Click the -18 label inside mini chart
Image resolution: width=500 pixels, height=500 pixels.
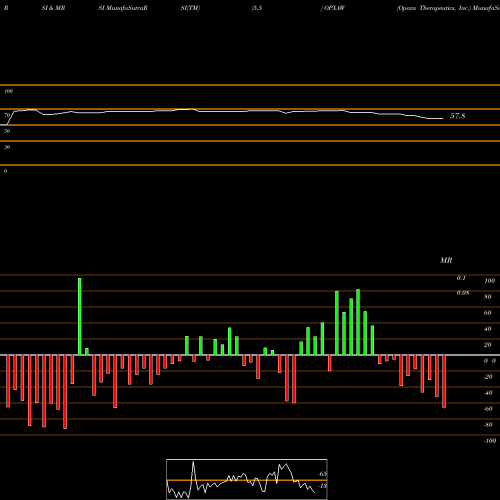[x=322, y=486]
